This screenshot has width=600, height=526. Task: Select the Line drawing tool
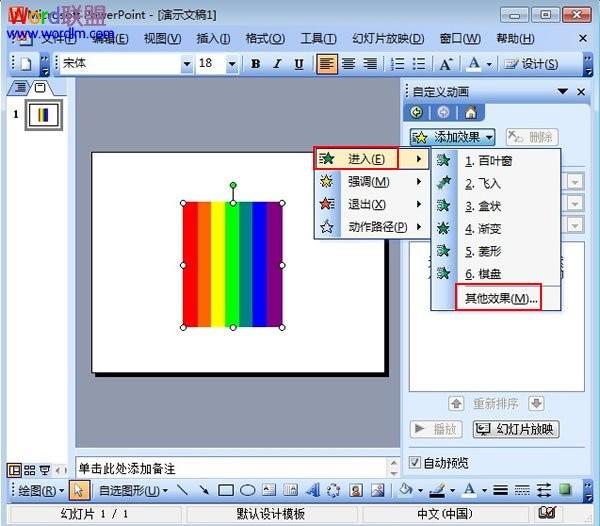(x=183, y=490)
